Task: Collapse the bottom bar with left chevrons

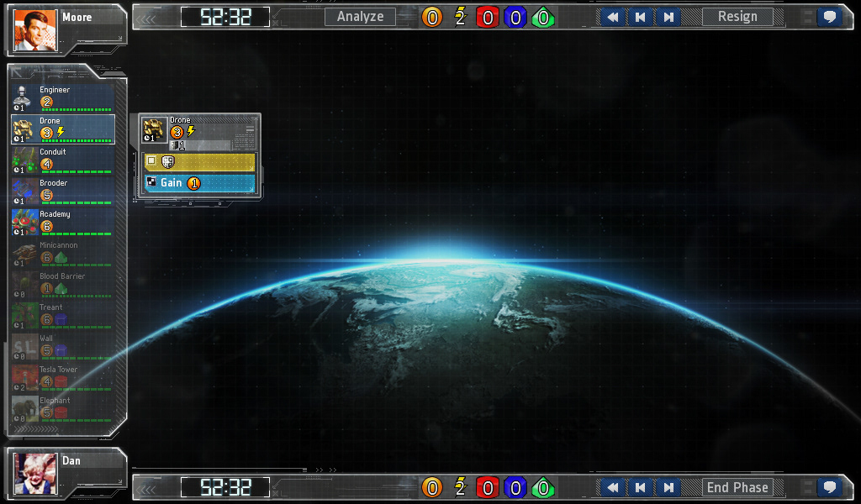Action: (x=146, y=489)
